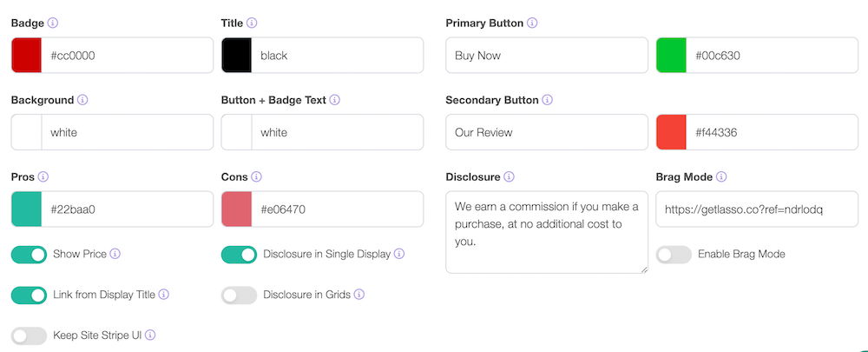Click Primary Button color field #00c630

pos(773,56)
